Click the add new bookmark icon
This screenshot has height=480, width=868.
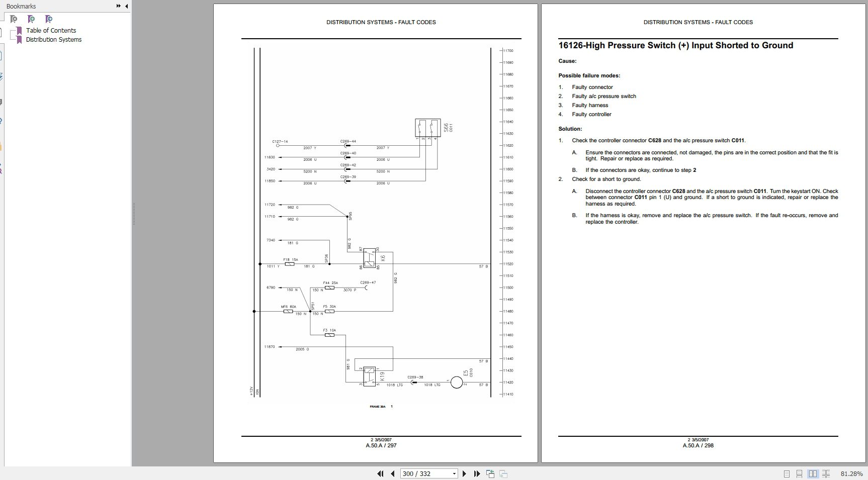(31, 19)
